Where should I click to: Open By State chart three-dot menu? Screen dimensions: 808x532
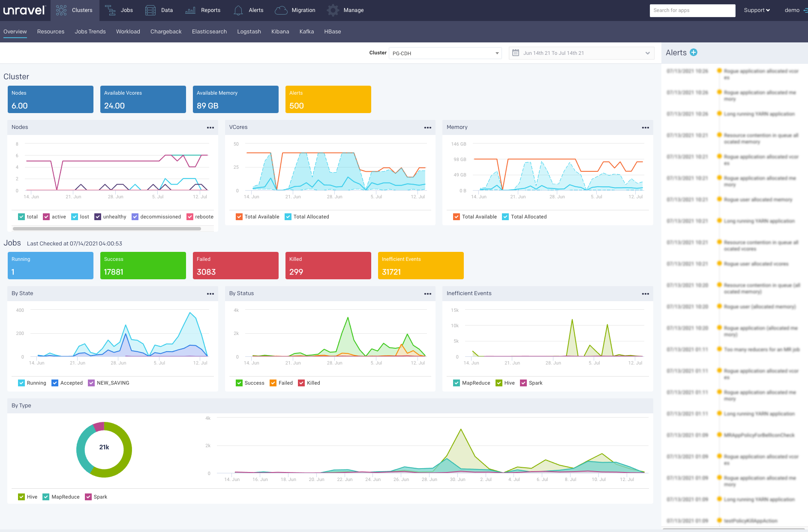pyautogui.click(x=210, y=294)
